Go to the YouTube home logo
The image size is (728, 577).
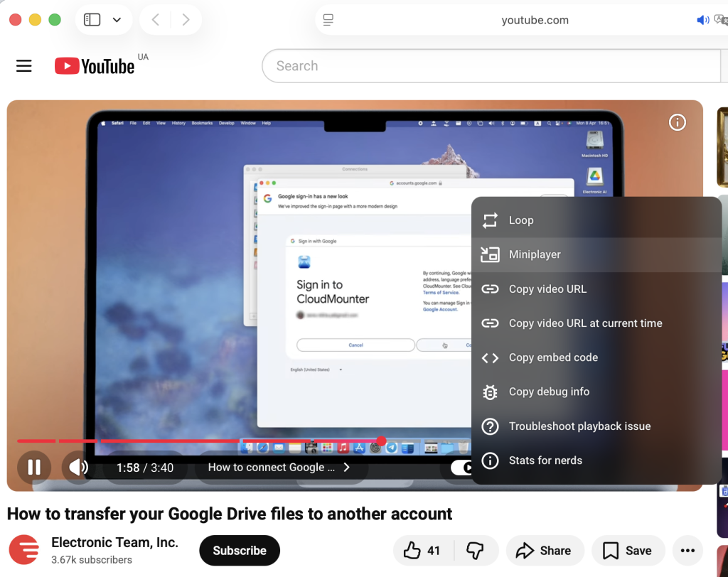point(95,66)
